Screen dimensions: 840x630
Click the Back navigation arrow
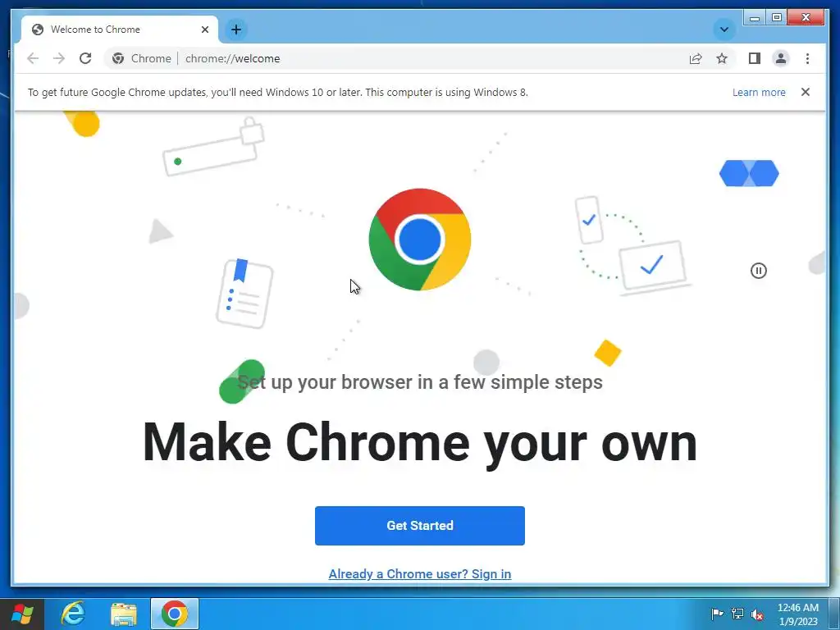point(33,58)
